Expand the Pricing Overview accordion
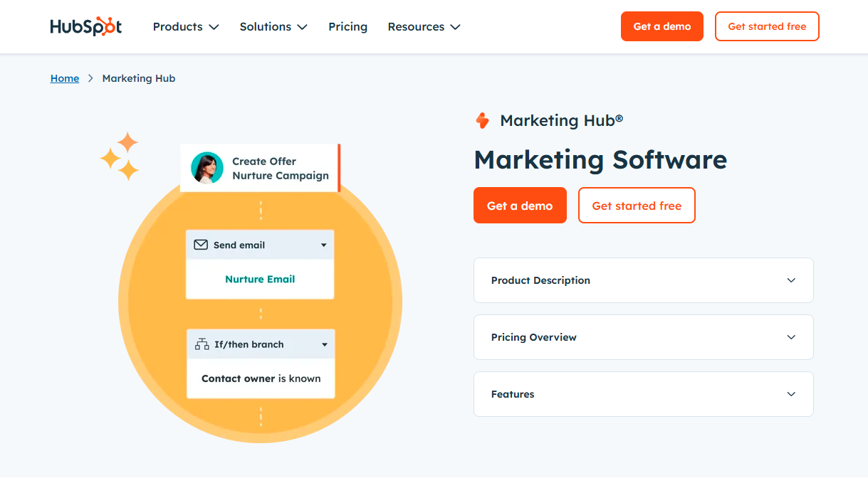The height and width of the screenshot is (488, 868). [643, 337]
